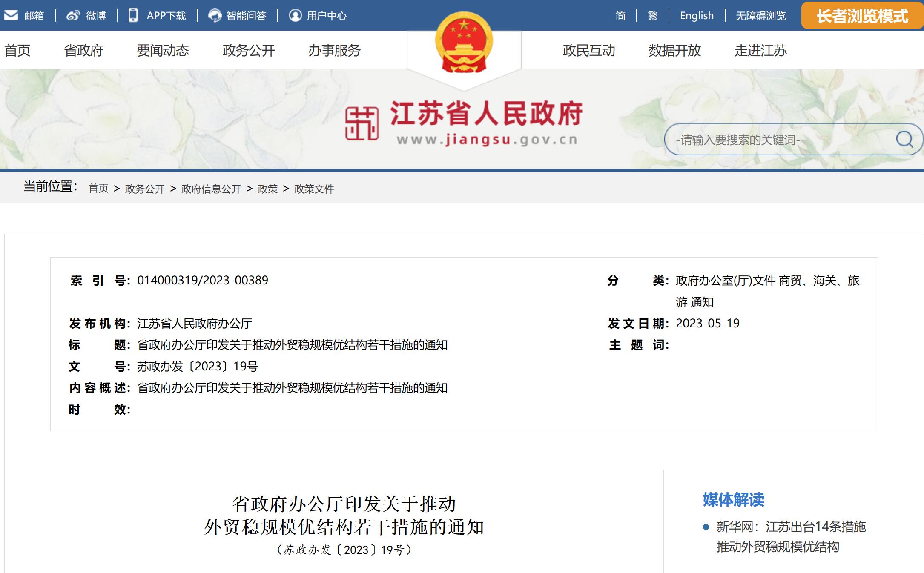Open 要闻动态 menu item
Viewport: 924px width, 573px height.
(x=163, y=50)
